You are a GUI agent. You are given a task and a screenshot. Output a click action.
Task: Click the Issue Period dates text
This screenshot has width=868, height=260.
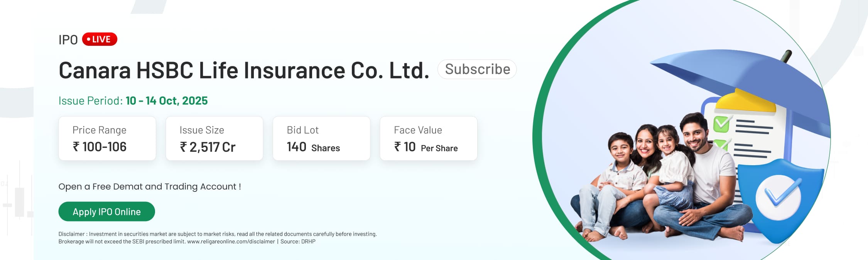click(x=166, y=101)
